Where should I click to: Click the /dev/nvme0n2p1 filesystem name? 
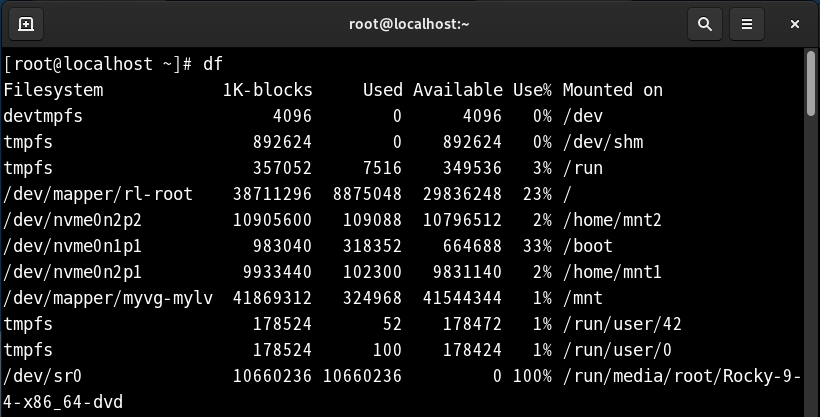pos(73,272)
